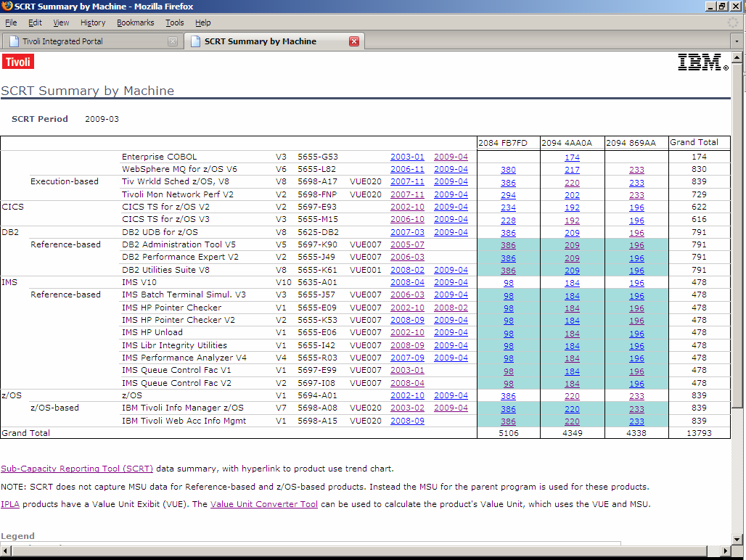This screenshot has height=560, width=746.
Task: Open Sub-Capacity Reporting Tool (SCRT) link
Action: pos(77,469)
